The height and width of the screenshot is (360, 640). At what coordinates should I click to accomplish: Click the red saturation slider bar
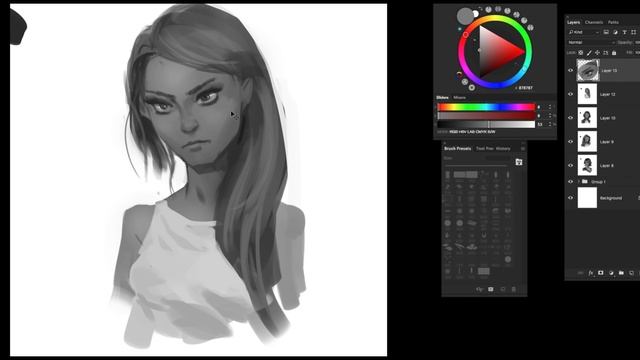(x=486, y=116)
